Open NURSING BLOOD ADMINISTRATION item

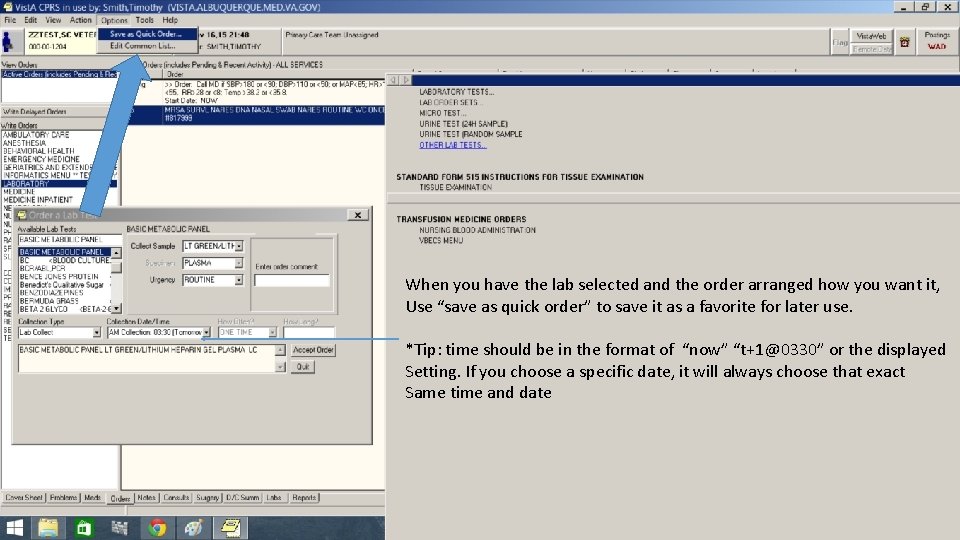click(477, 230)
